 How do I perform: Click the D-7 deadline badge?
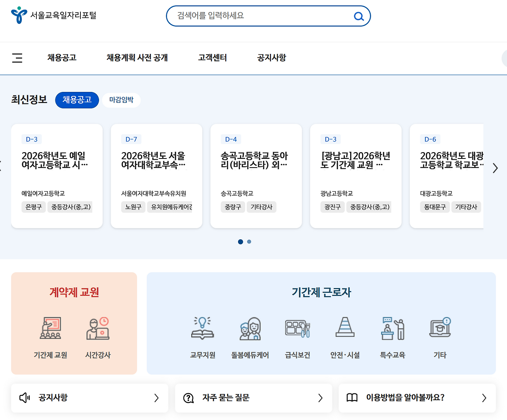click(x=132, y=139)
